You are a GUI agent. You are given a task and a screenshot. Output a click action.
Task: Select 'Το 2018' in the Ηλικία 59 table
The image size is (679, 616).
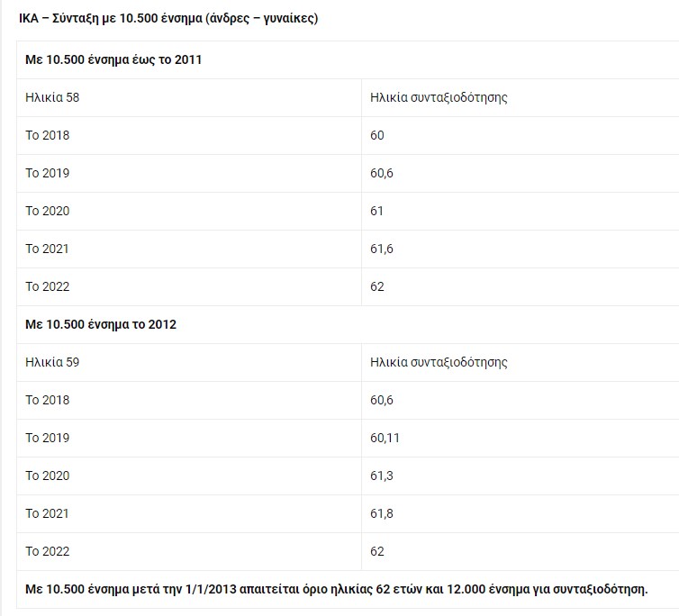tap(47, 400)
